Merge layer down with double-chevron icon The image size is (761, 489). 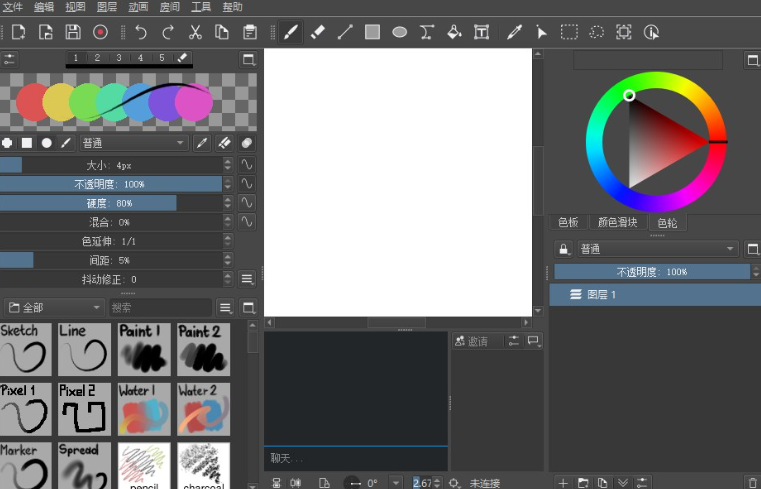(622, 483)
